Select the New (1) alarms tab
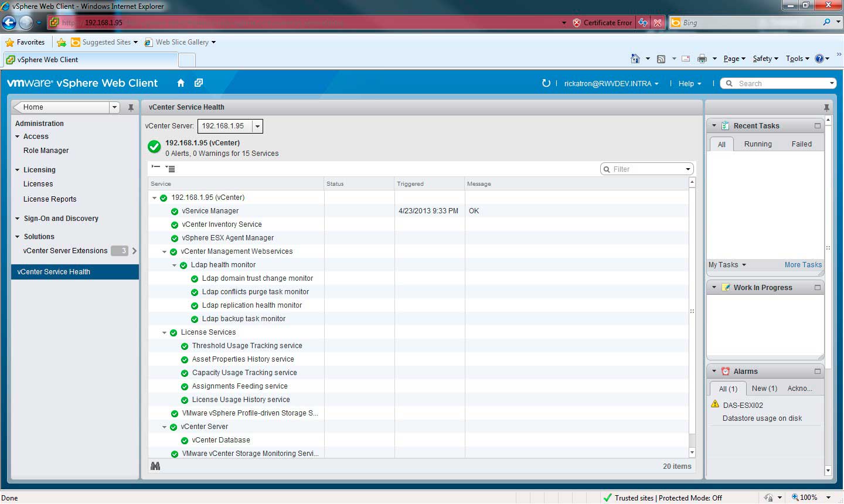This screenshot has width=844, height=504. 764,389
